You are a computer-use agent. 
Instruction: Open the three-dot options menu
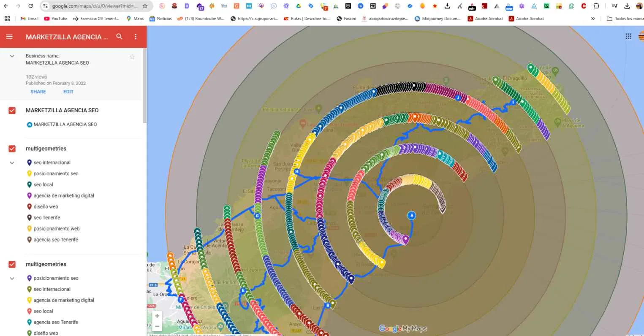point(135,37)
